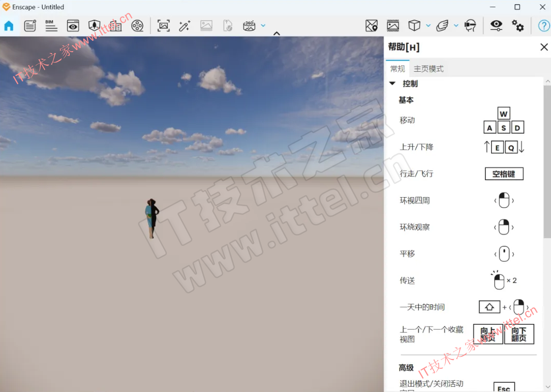Screen dimensions: 551x392
Task: Click the Home toolbar icon
Action: click(9, 26)
